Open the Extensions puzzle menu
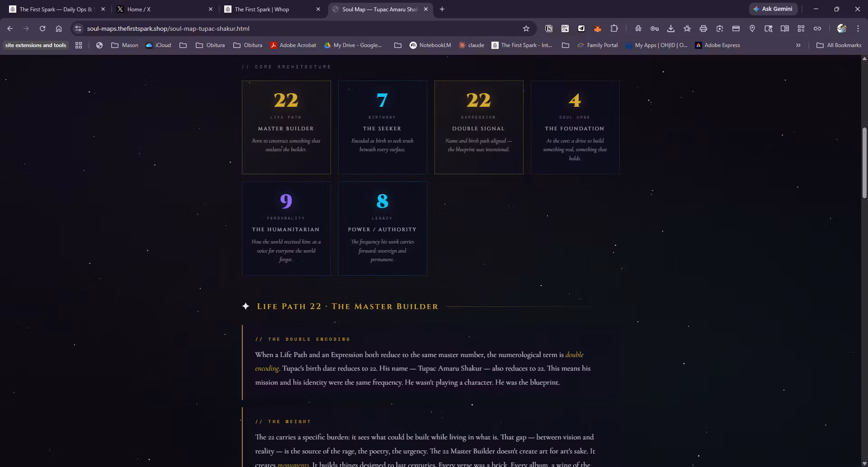868x467 pixels. tap(614, 29)
